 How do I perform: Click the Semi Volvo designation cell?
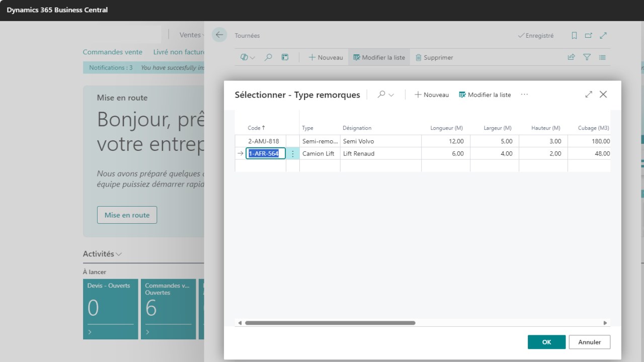click(381, 141)
